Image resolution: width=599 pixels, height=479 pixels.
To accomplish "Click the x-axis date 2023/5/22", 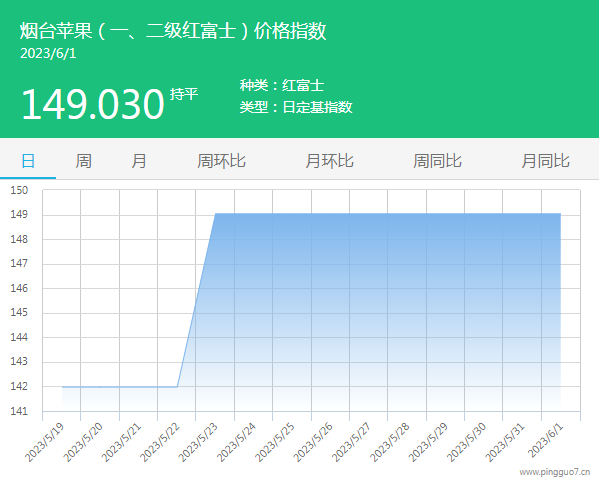I will pos(160,443).
